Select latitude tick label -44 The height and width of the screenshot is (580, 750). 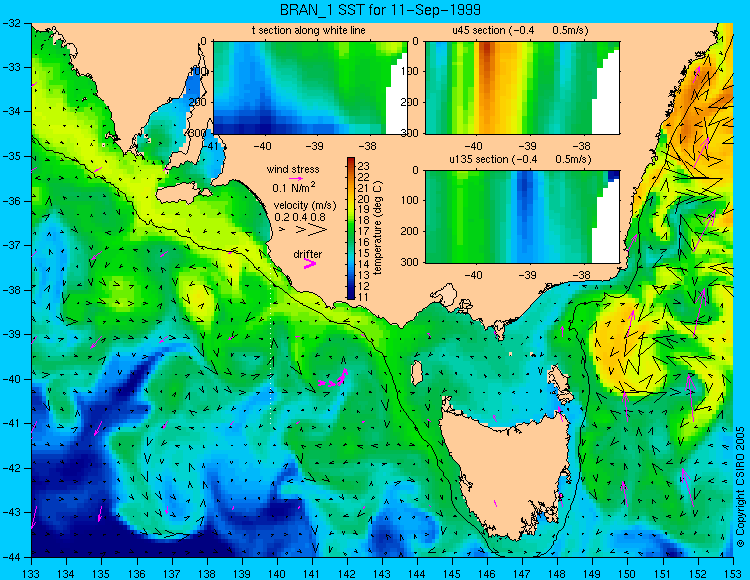click(12, 557)
